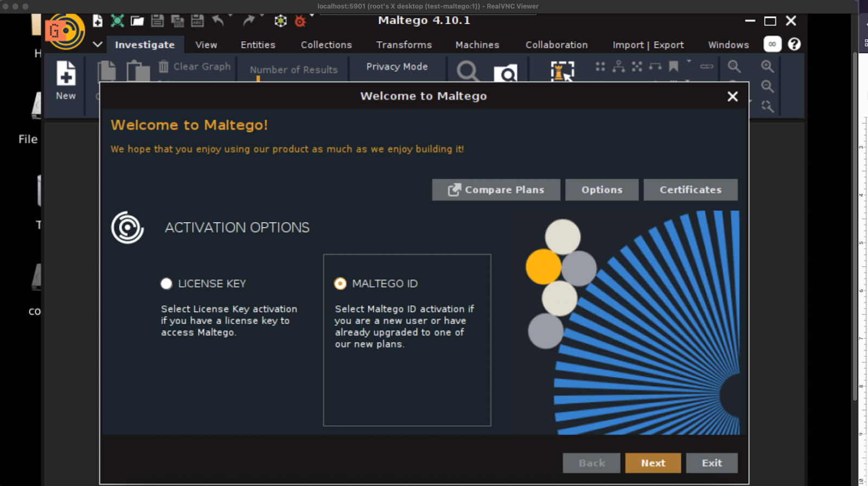868x486 pixels.
Task: Expand the quick-access toolbar dropdown arrow
Action: coord(312,15)
